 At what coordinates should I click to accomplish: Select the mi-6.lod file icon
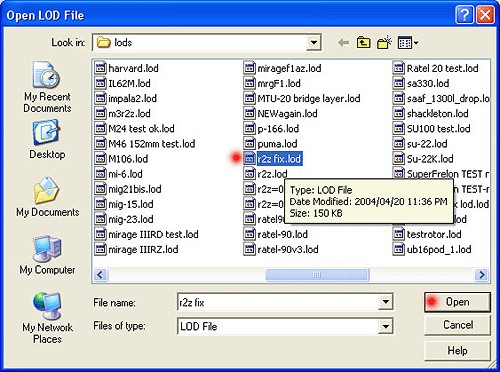(100, 174)
